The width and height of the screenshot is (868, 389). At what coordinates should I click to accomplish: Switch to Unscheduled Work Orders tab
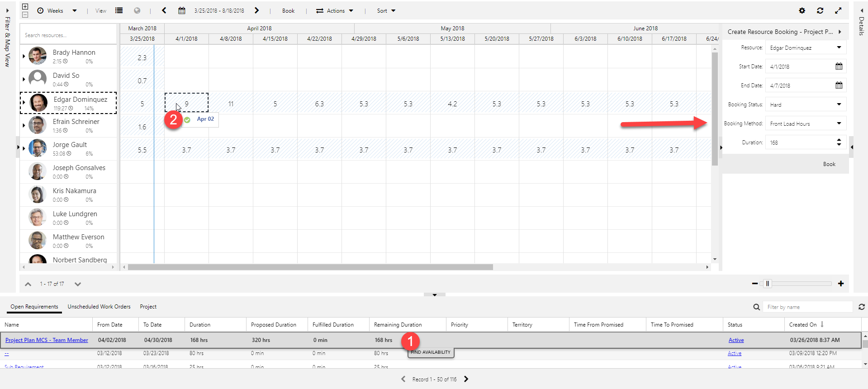99,307
